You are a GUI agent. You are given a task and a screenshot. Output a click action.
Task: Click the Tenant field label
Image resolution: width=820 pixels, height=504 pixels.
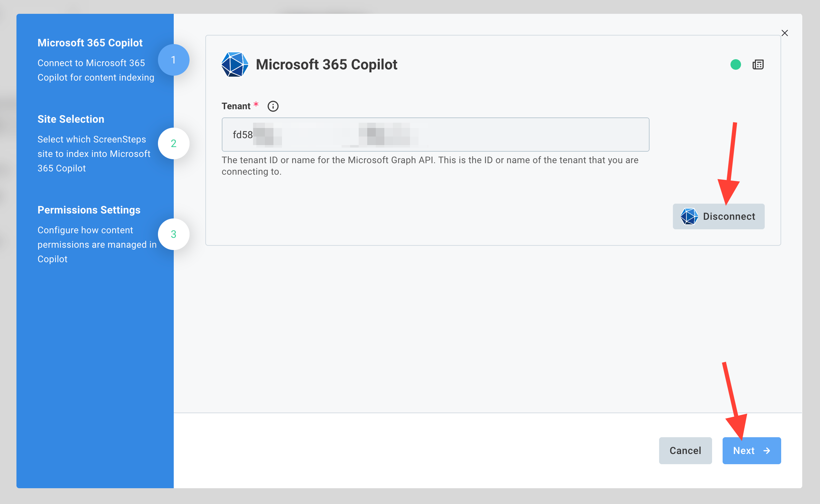coord(236,106)
